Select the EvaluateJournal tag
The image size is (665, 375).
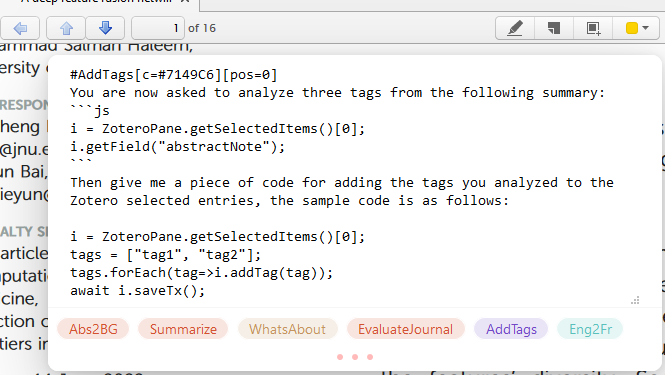click(x=405, y=329)
